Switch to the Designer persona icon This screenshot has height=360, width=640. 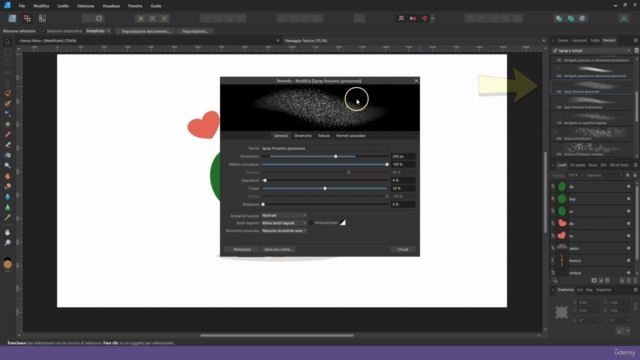point(12,18)
